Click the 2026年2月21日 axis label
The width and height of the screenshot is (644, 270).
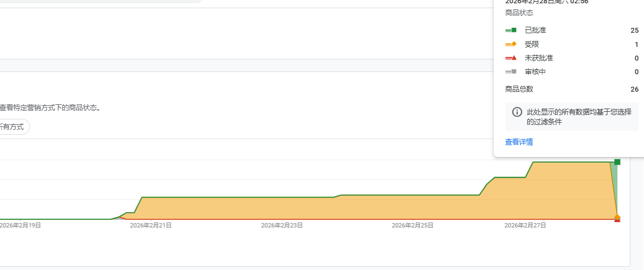(151, 225)
